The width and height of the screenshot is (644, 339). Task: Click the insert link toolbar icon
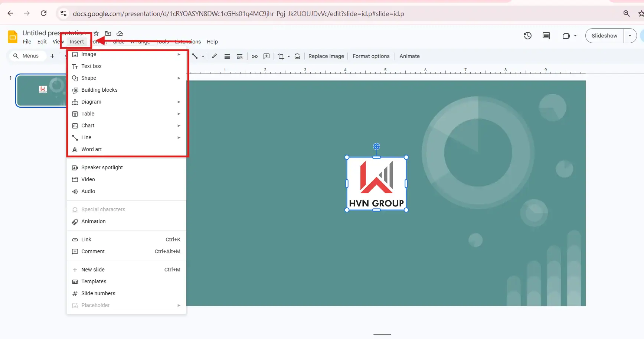click(x=255, y=56)
